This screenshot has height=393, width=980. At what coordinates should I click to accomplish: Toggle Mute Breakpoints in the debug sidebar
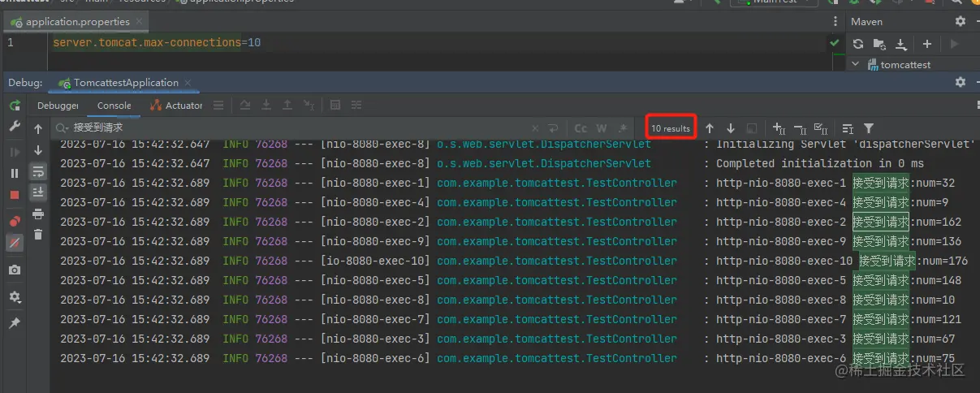(15, 242)
